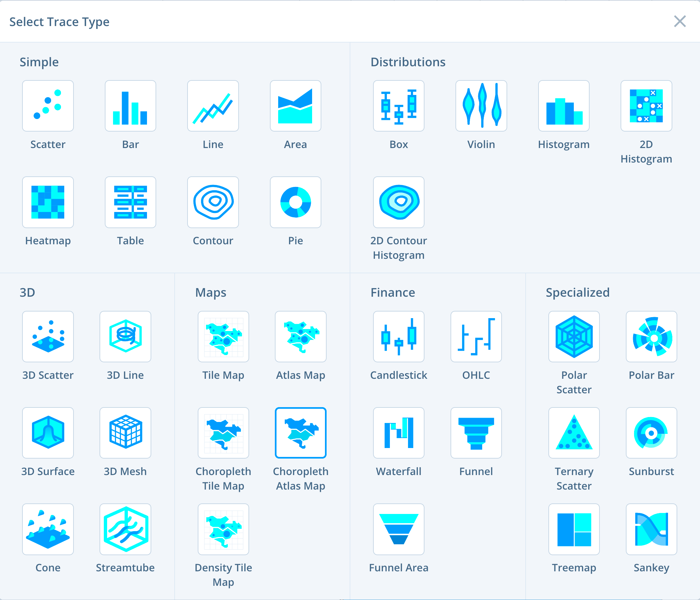Select the Pie chart icon
This screenshot has width=700, height=600.
pyautogui.click(x=296, y=202)
